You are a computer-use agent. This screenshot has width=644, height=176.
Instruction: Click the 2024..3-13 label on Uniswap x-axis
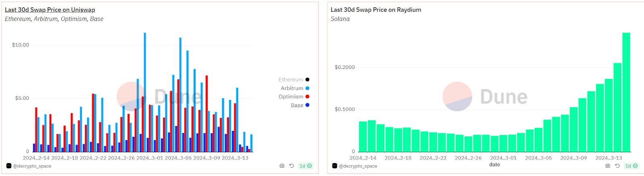tap(235, 158)
